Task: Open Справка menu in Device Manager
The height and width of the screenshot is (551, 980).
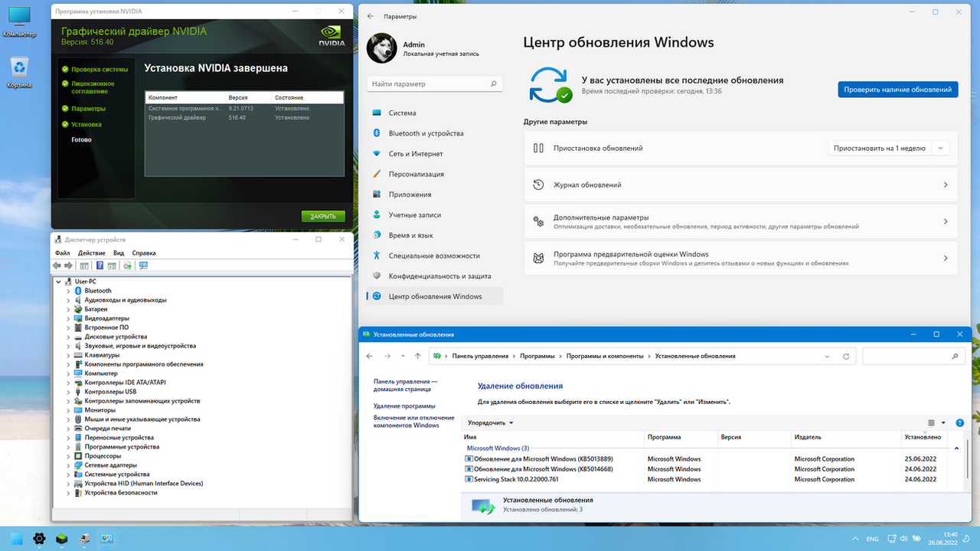Action: pos(144,253)
